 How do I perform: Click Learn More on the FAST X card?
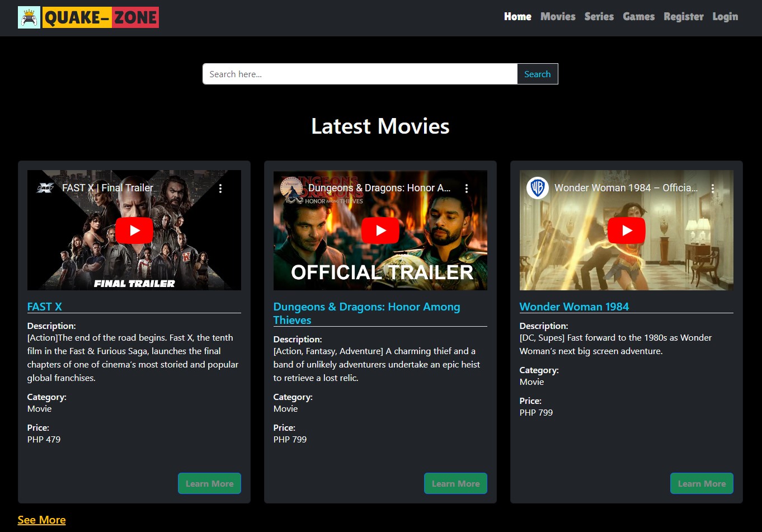click(x=209, y=483)
